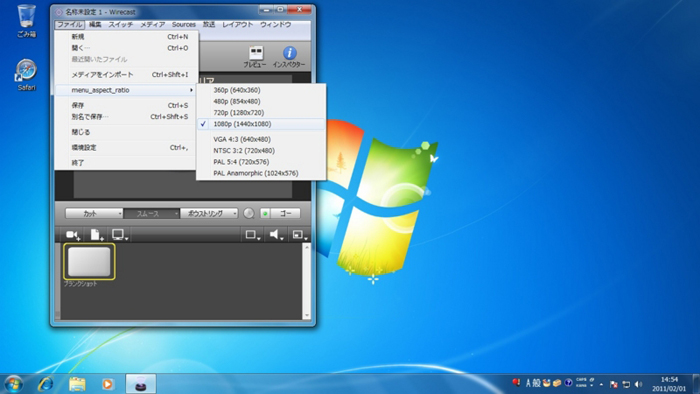Screen dimensions: 700x394
Task: Choose Close (閉じる) menu item
Action: [x=125, y=132]
